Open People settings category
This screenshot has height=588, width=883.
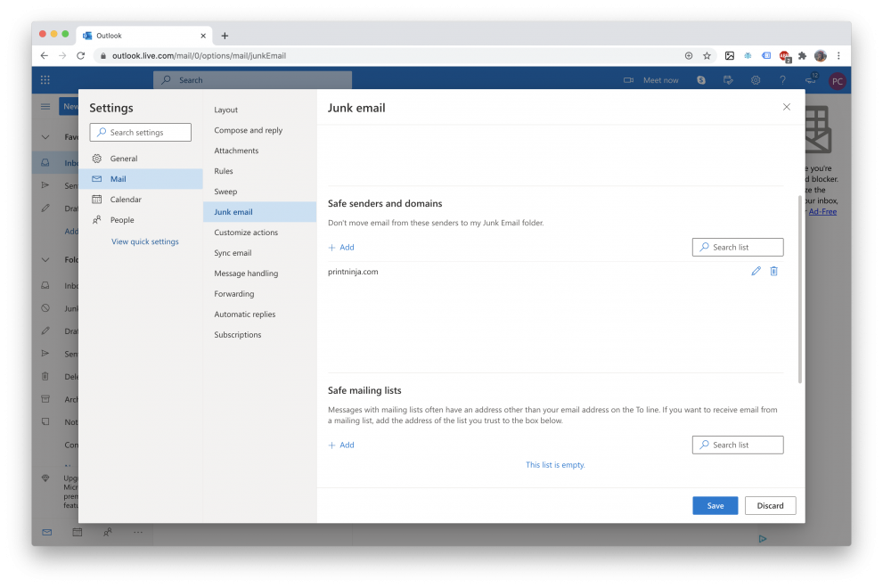(x=140, y=220)
